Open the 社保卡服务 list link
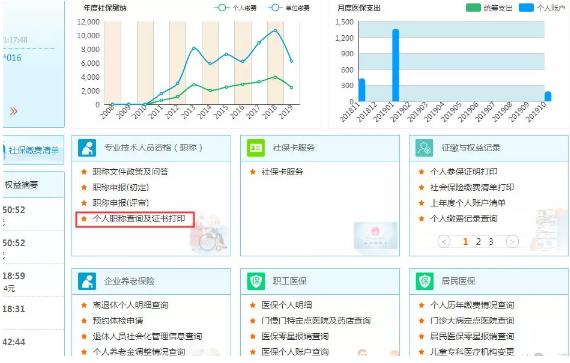This screenshot has width=570, height=363. coord(282,172)
